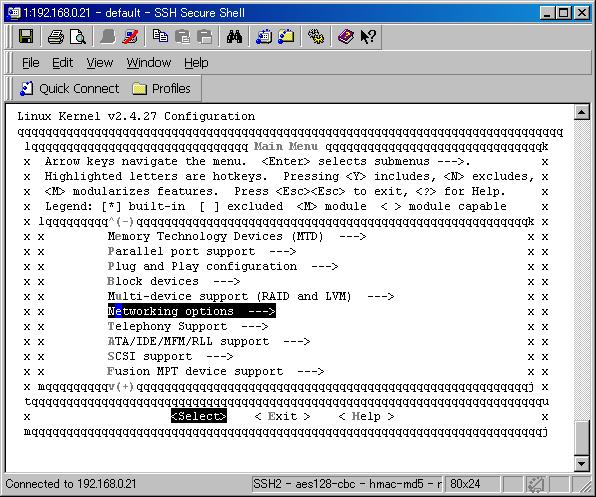Select Block devices submenu entry

174,281
